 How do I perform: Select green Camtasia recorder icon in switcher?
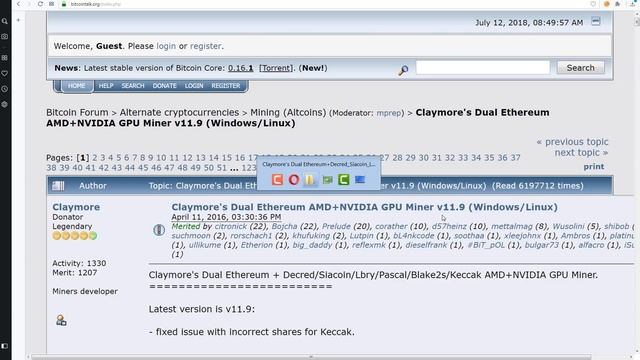344,180
